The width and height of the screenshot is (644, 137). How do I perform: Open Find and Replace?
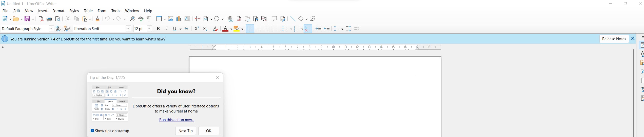coord(132,19)
